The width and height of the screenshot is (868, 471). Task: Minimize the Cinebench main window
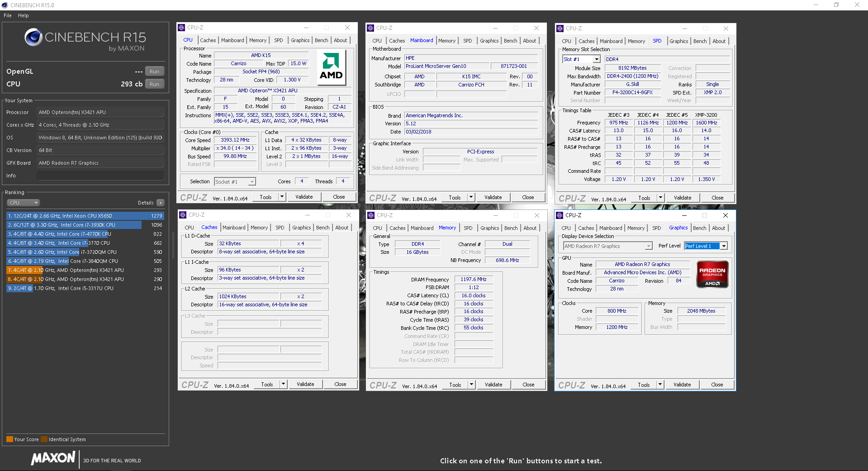816,5
